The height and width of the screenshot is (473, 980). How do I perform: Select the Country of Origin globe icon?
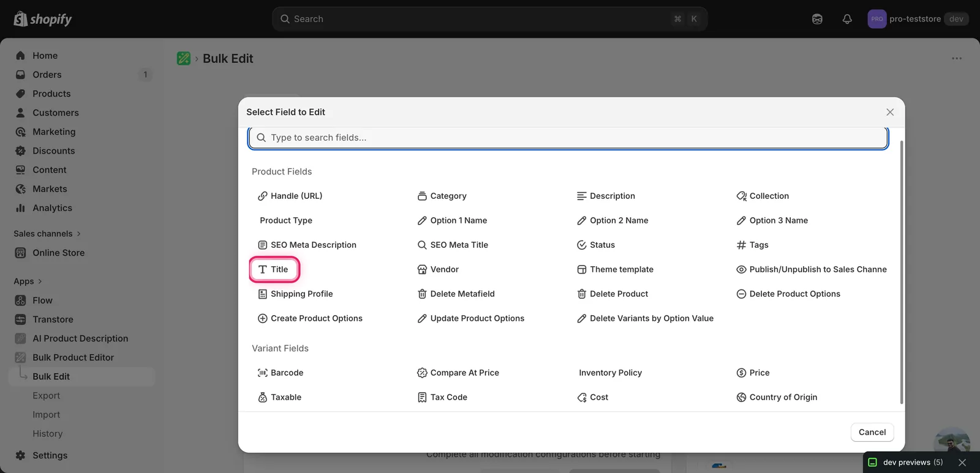tap(741, 397)
